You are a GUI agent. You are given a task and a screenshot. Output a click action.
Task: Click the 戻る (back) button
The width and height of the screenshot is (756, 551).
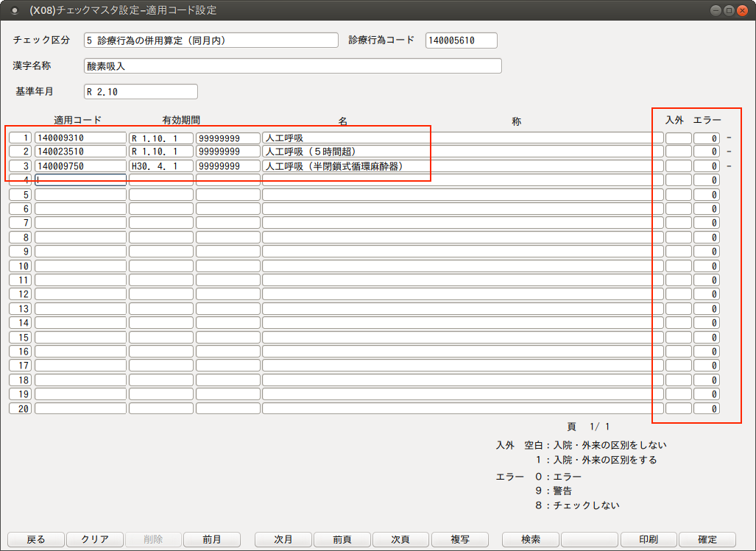click(x=35, y=539)
